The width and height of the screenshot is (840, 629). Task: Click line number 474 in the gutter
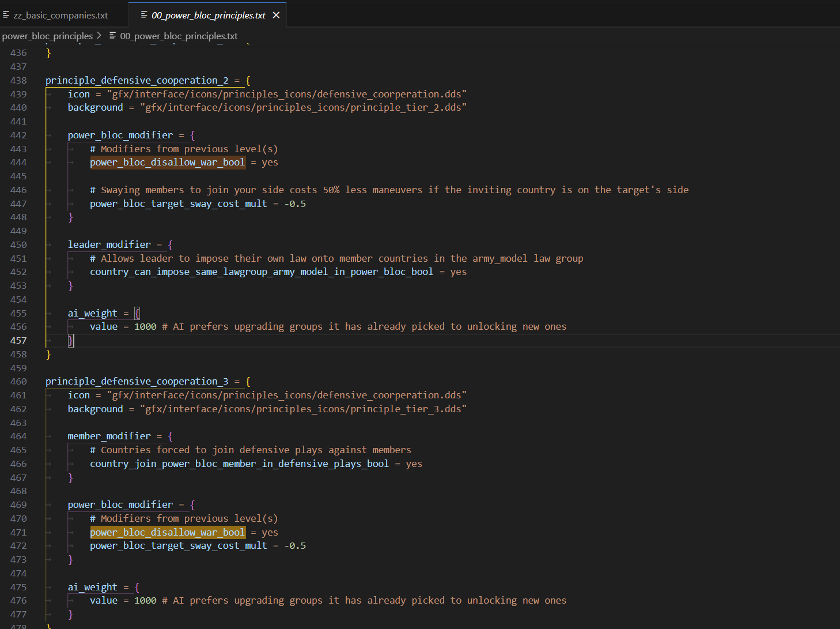tap(18, 573)
